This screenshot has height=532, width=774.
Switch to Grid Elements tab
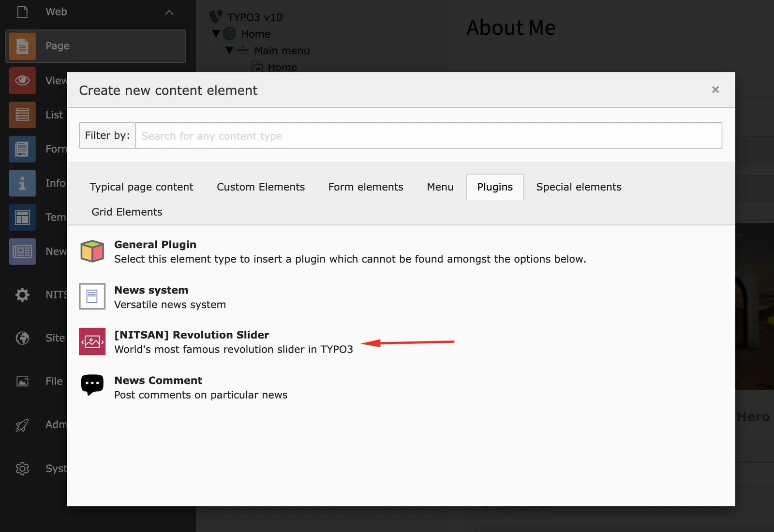(127, 212)
